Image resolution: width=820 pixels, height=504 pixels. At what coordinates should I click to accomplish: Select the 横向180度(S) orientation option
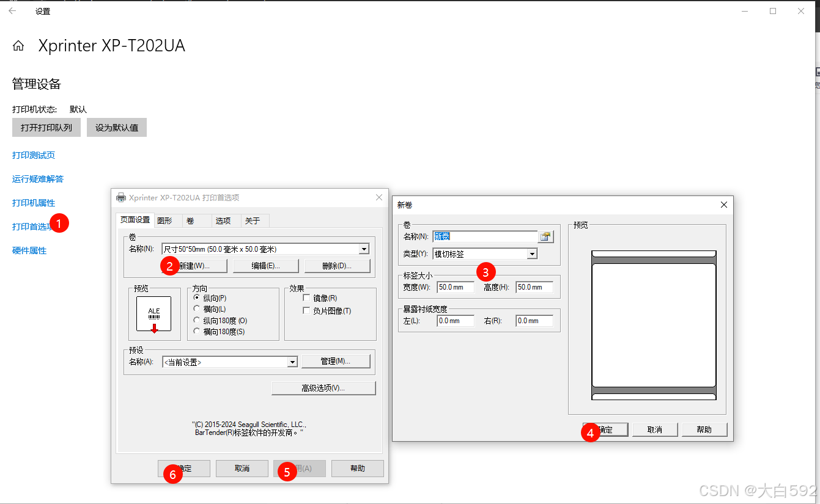196,331
